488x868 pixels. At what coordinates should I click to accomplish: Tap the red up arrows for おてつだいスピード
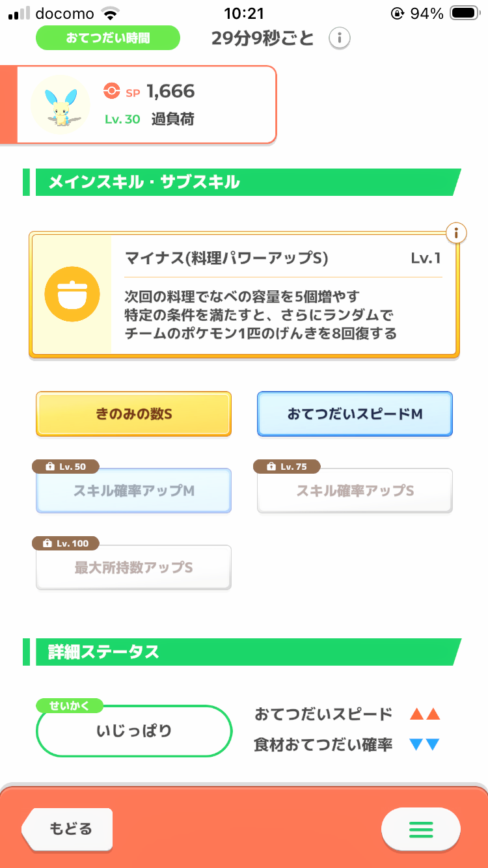(x=425, y=714)
